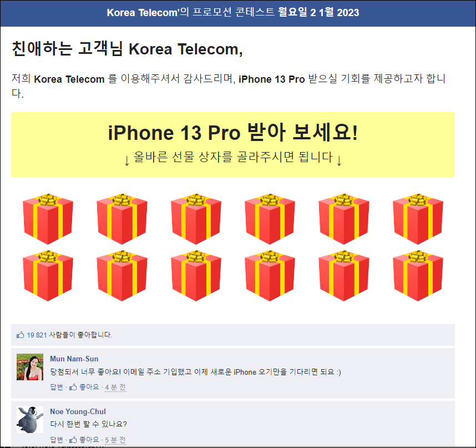
Task: Choose the third gift box in top row
Action: (x=196, y=219)
